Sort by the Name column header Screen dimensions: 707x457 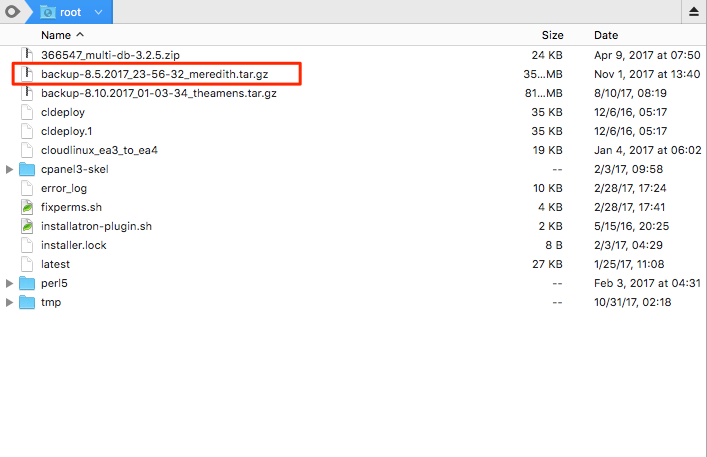pyautogui.click(x=56, y=35)
